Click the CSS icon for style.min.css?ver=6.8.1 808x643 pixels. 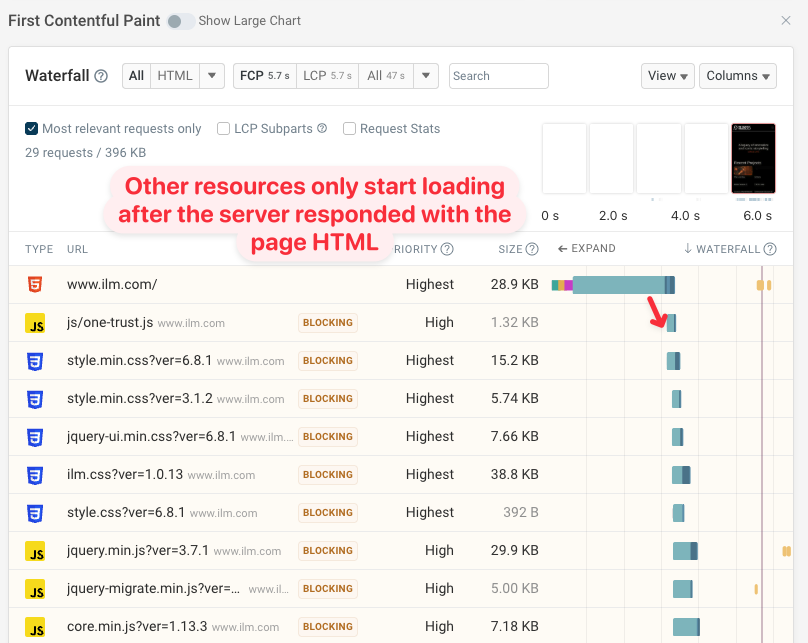(x=34, y=360)
